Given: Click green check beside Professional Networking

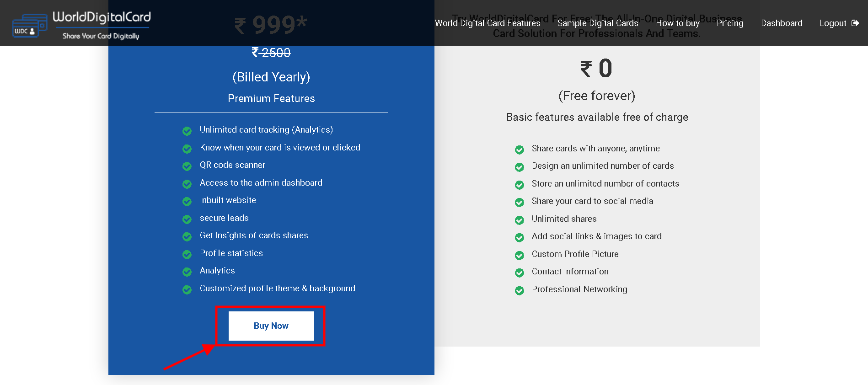Looking at the screenshot, I should click(520, 291).
